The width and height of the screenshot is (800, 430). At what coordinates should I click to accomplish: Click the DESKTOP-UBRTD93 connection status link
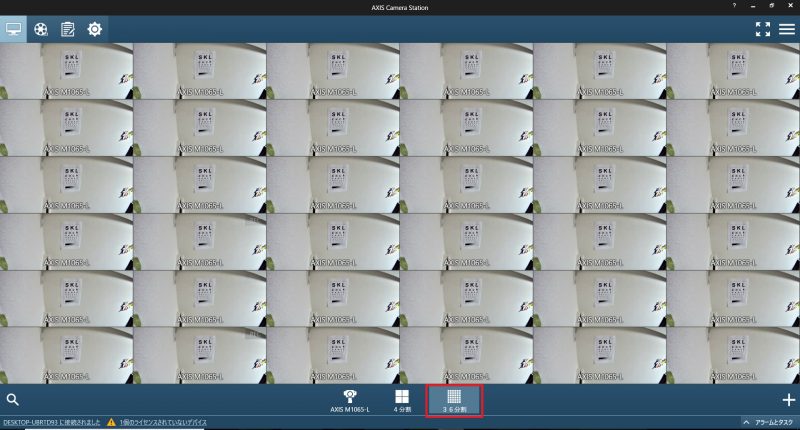52,422
